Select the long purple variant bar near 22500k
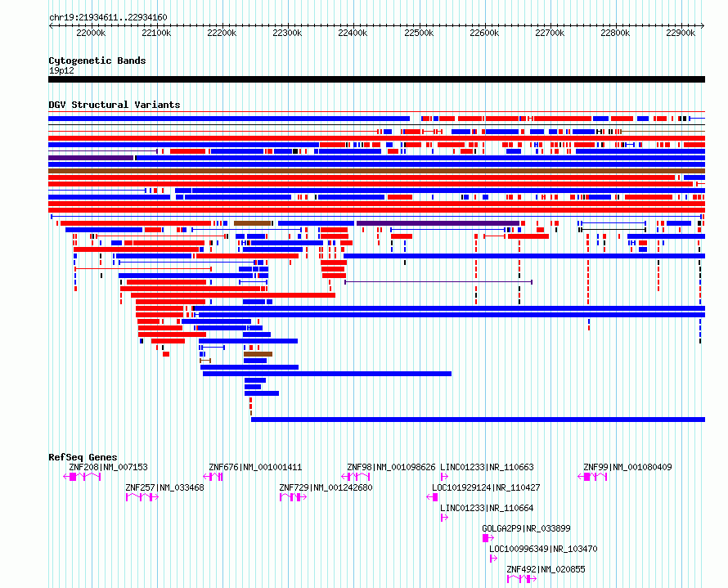Viewport: 728px width, 588px height. pyautogui.click(x=438, y=223)
